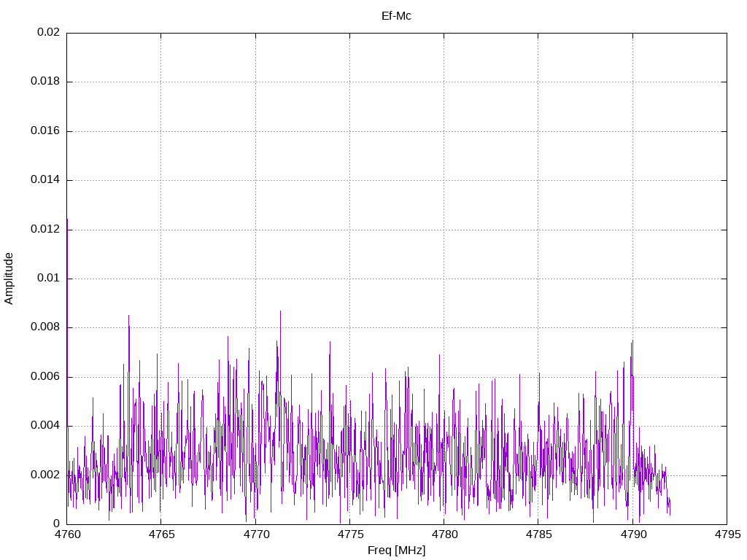Select the 0.02 y-axis tick label
Viewport: 747px width, 560px height.
coord(48,33)
